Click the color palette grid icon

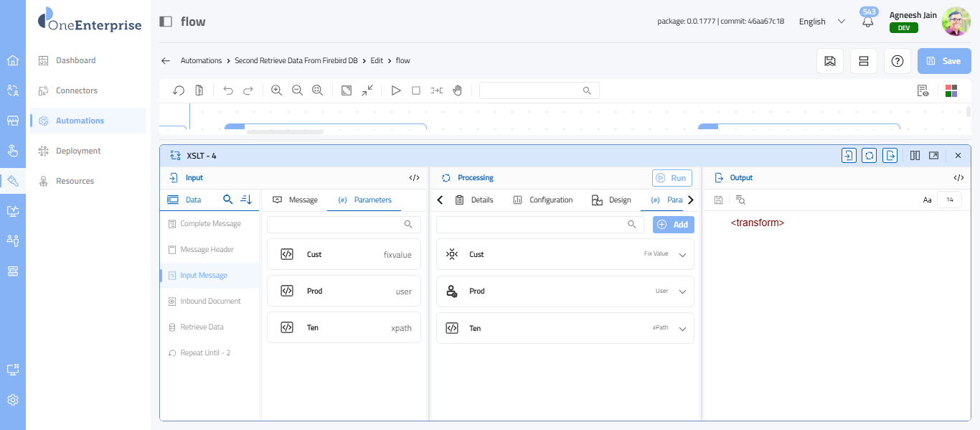tap(951, 90)
